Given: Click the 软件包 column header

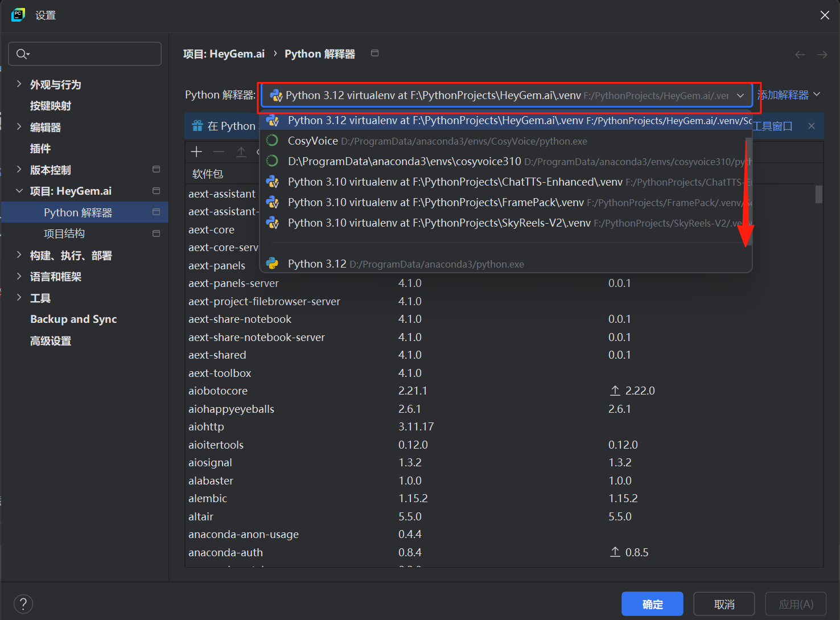Looking at the screenshot, I should click(208, 174).
